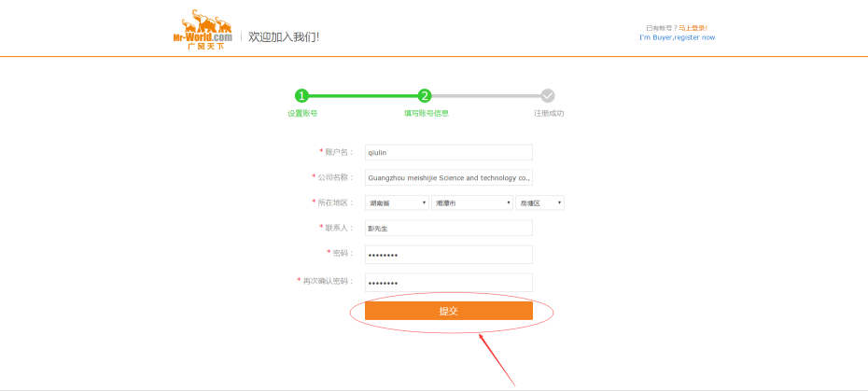Select the 再次确认密码 confirm password field
This screenshot has height=391, width=868.
(448, 283)
